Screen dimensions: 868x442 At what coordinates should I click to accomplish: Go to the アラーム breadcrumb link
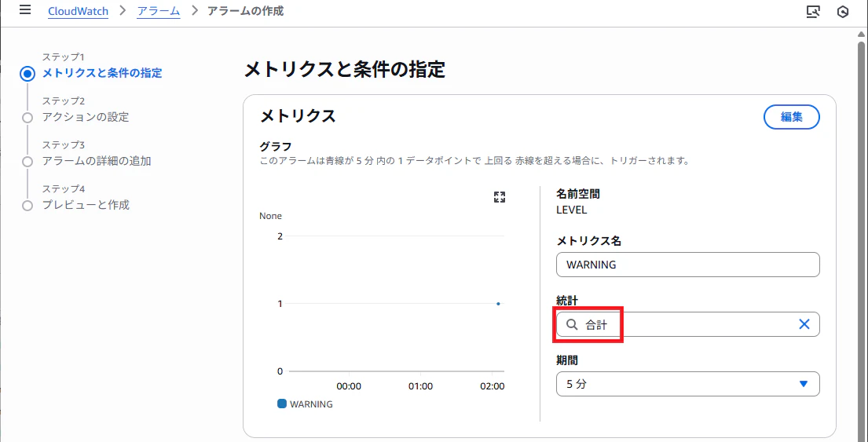(x=159, y=11)
